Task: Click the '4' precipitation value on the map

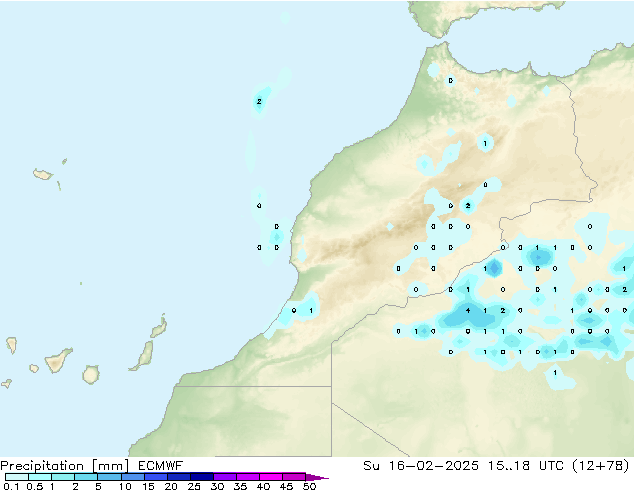Action: pyautogui.click(x=468, y=310)
